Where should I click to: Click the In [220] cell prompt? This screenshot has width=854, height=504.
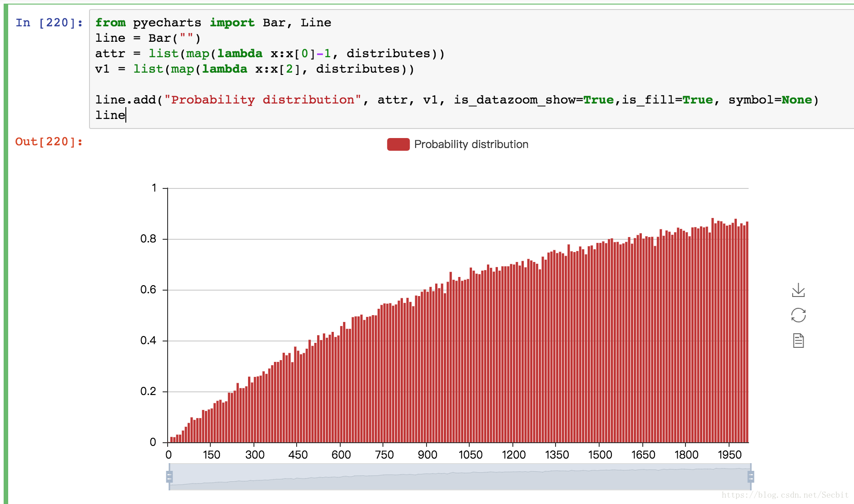49,23
